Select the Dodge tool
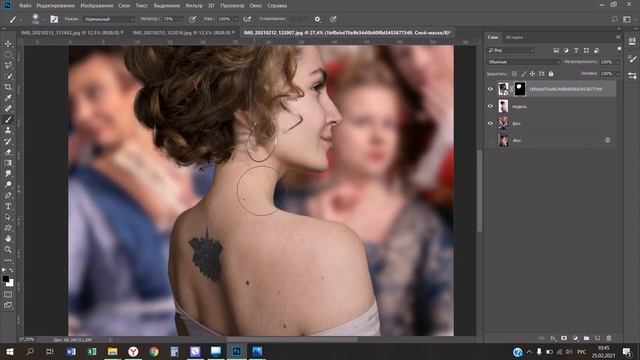The height and width of the screenshot is (360, 640). click(x=8, y=184)
